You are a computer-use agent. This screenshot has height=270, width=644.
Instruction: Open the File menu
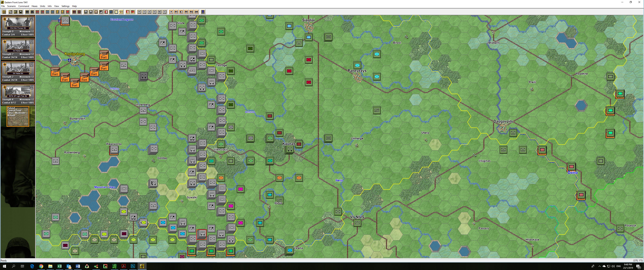3,6
